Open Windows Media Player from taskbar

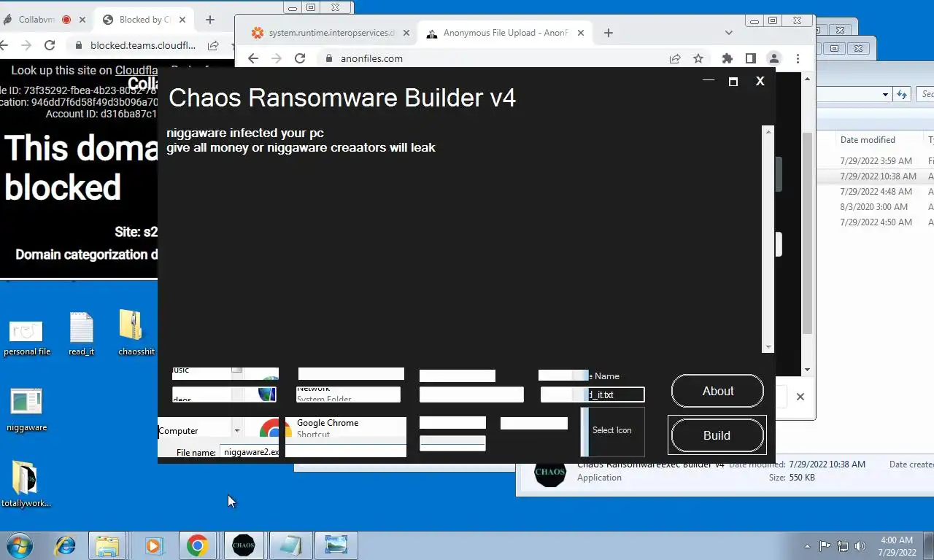click(x=153, y=545)
